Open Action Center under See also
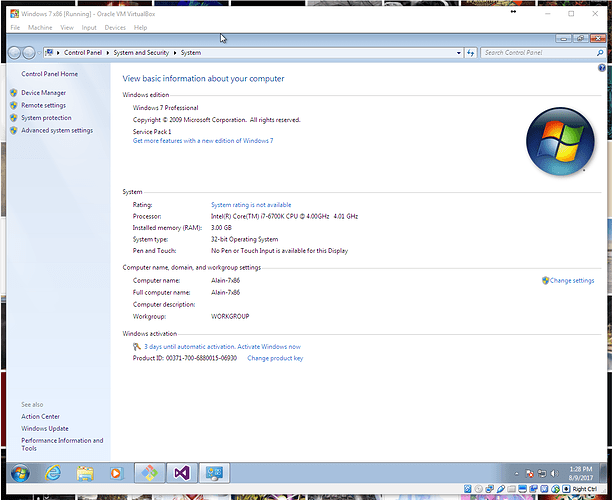 click(40, 416)
